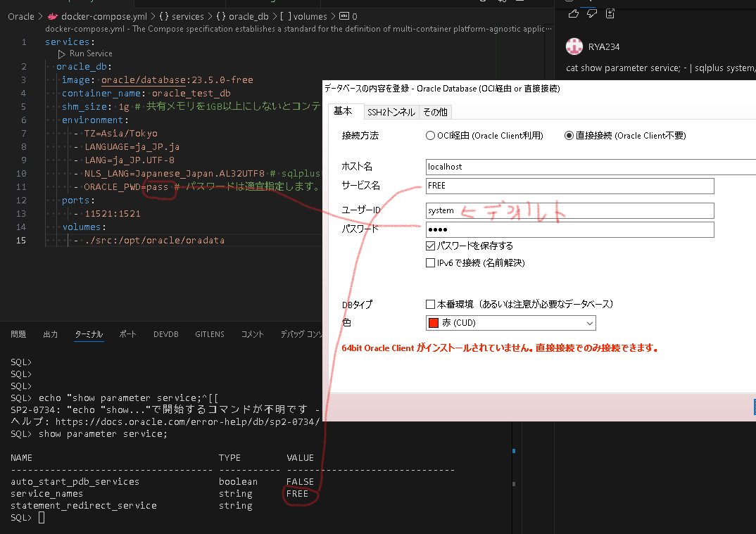The width and height of the screenshot is (756, 534).
Task: Click the item icon before breadcrumb 0
Action: point(344,16)
